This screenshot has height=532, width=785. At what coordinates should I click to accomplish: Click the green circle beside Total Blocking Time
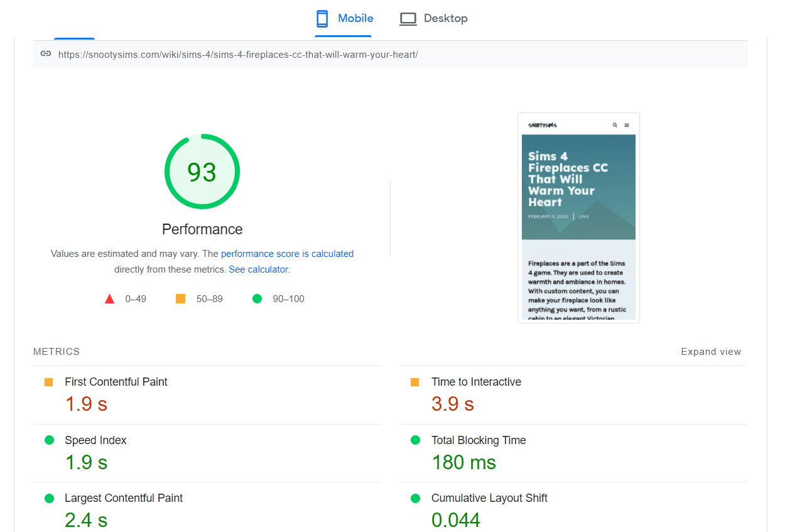[416, 439]
